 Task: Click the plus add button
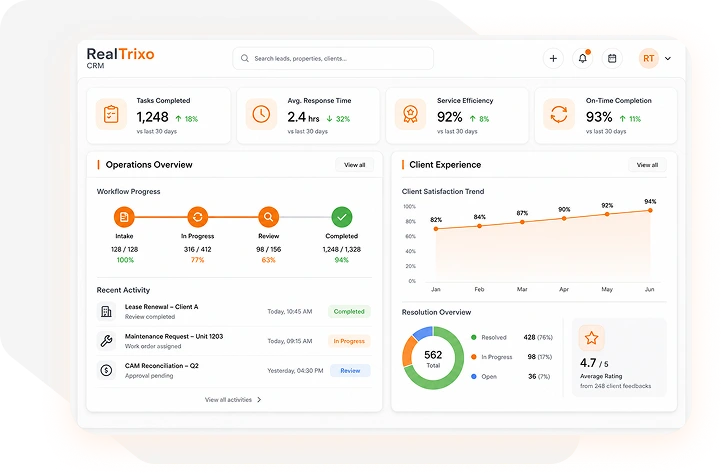coord(553,59)
